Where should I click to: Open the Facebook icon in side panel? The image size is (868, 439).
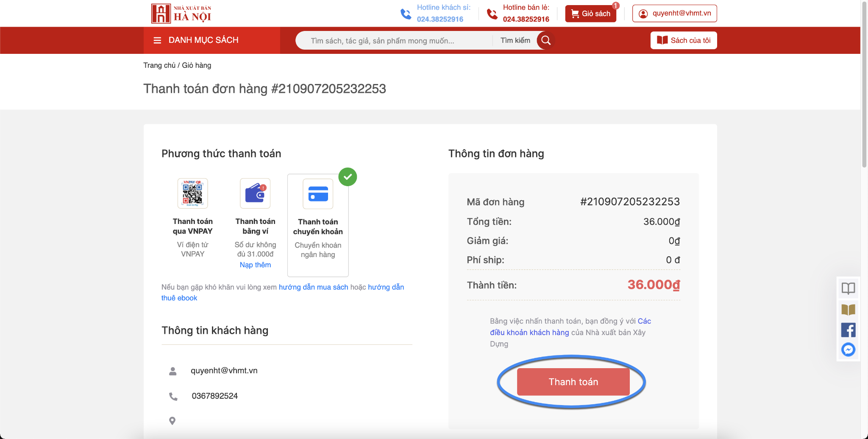pos(848,330)
